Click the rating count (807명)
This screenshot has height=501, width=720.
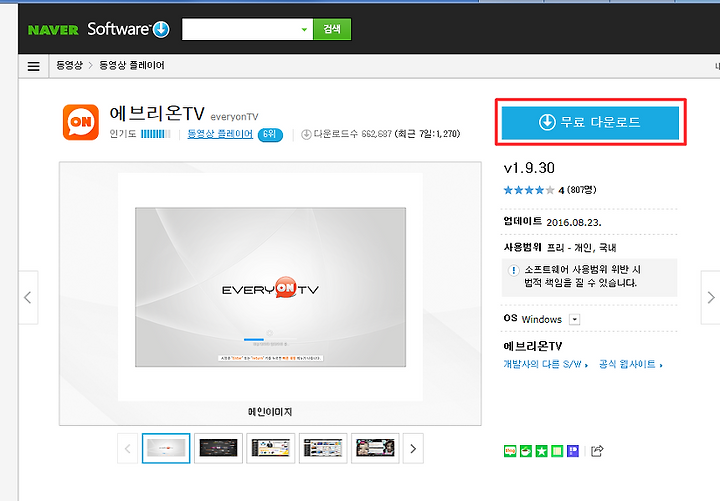click(582, 190)
